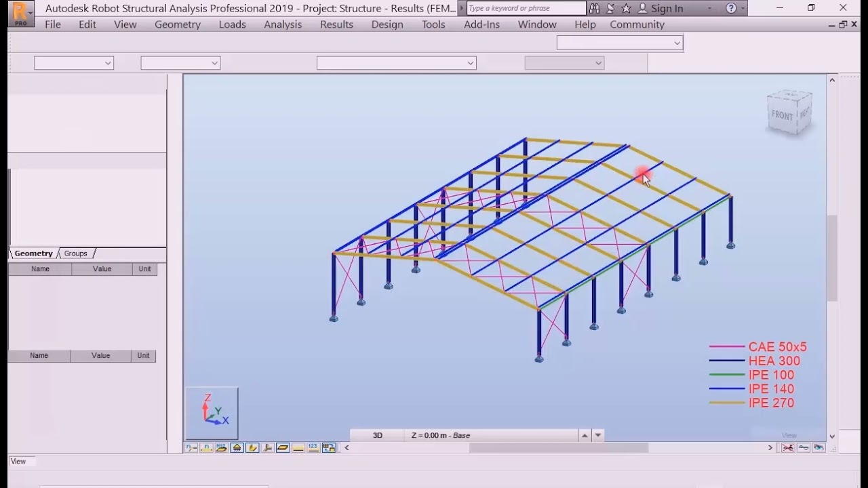The image size is (868, 488).
Task: Click in the keyword or phrase search field
Action: point(526,8)
